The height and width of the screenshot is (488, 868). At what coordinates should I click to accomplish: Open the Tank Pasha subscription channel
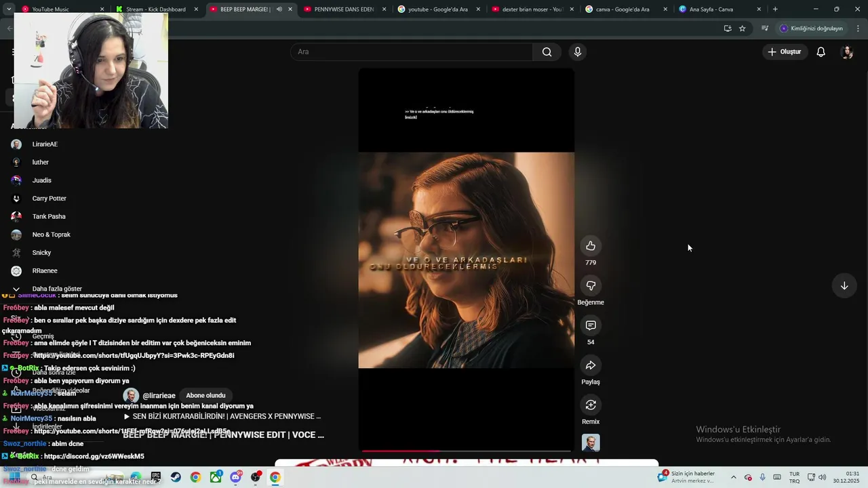tap(49, 217)
